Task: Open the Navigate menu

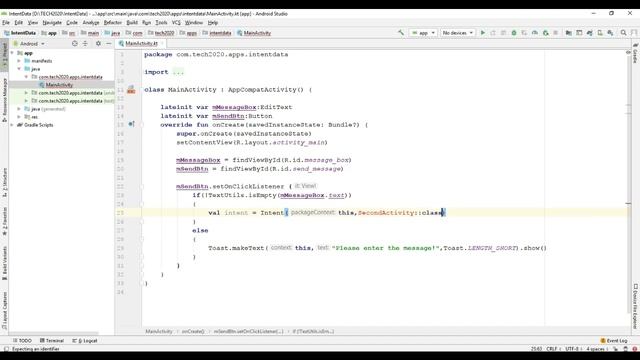Action: pos(52,22)
